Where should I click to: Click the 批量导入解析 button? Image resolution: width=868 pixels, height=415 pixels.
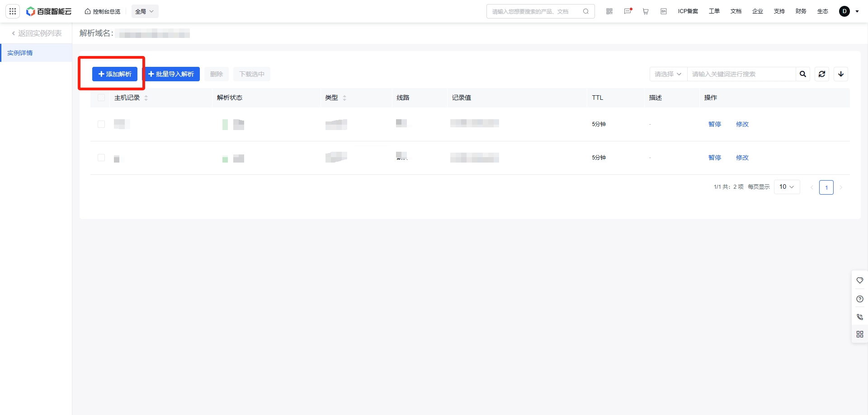[x=171, y=74]
